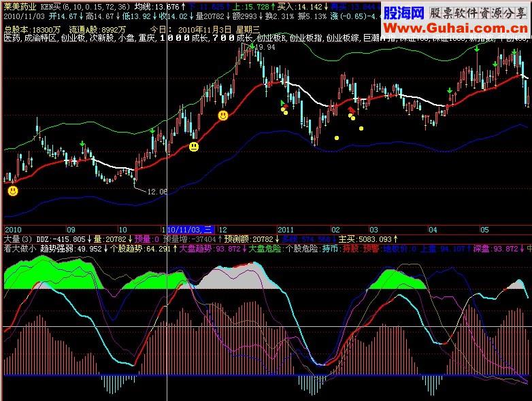Click the last green arrow in May

pyautogui.click(x=514, y=52)
